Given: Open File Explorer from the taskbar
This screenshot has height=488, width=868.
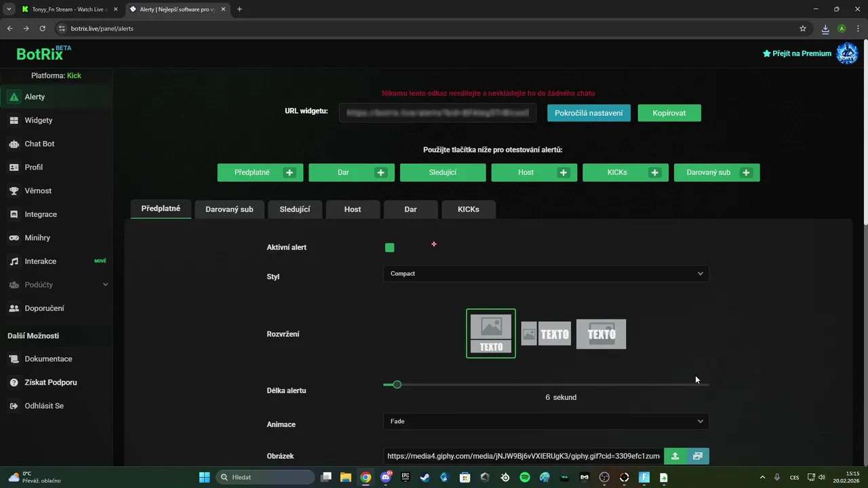Looking at the screenshot, I should tap(346, 477).
